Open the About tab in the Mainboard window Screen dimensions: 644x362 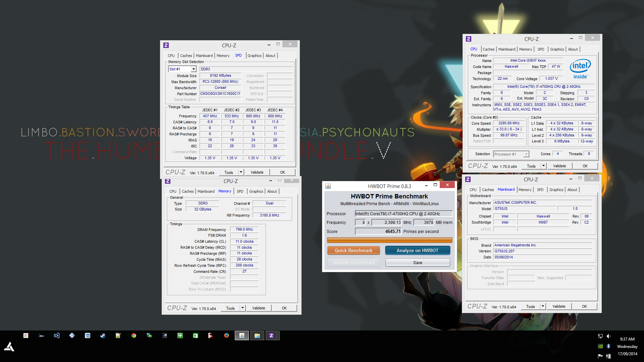point(572,190)
